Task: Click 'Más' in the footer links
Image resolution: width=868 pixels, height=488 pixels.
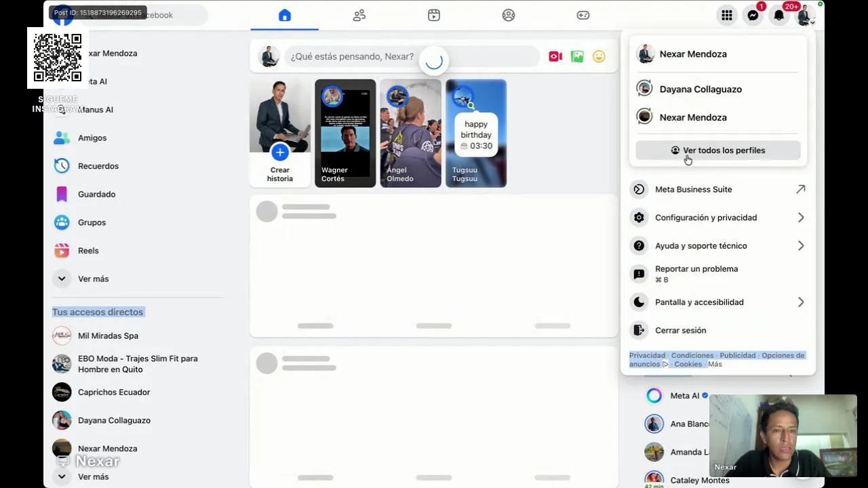Action: [715, 364]
